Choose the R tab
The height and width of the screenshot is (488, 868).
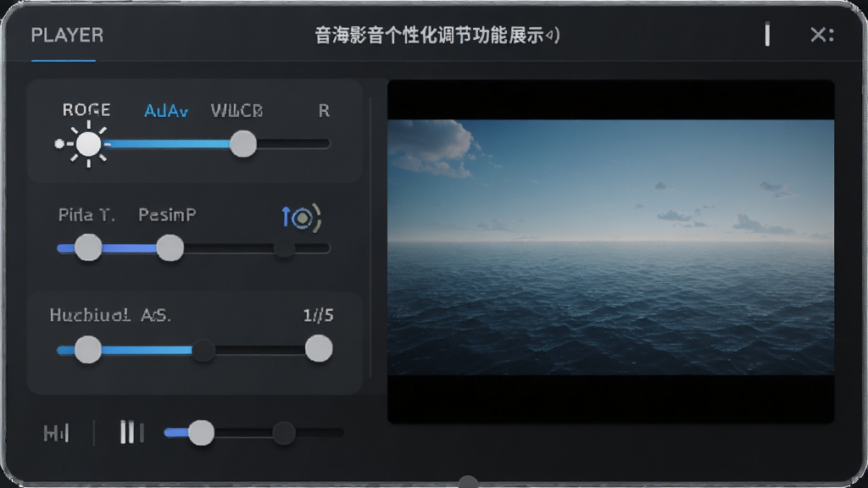click(x=324, y=111)
